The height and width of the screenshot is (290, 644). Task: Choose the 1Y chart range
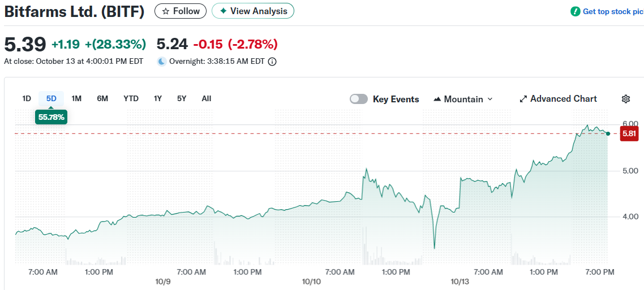pos(158,98)
